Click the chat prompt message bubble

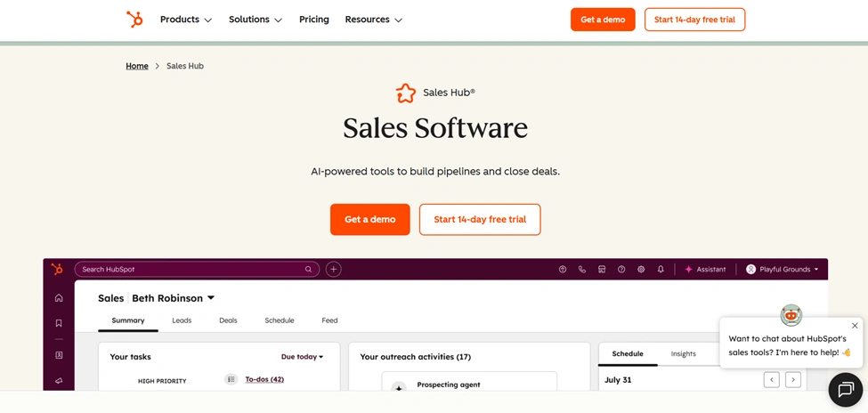tap(791, 343)
